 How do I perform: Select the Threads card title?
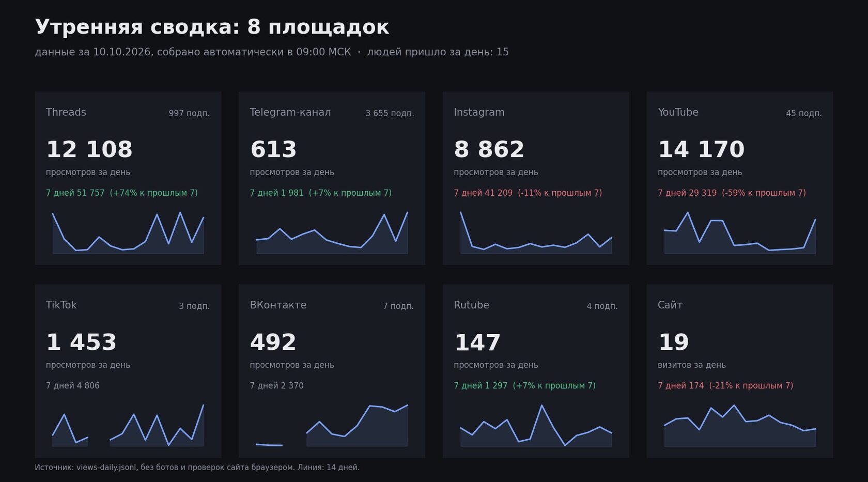click(66, 112)
